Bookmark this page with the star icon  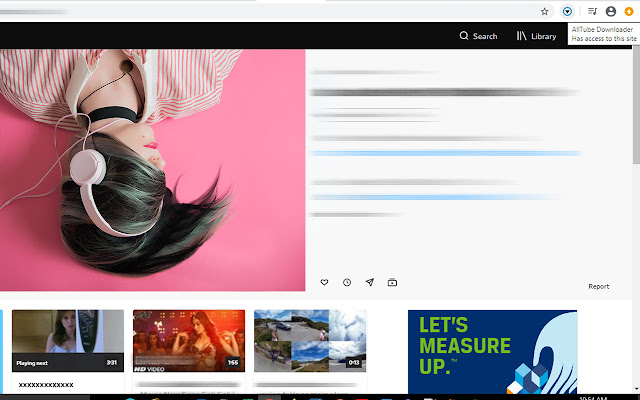[x=544, y=11]
